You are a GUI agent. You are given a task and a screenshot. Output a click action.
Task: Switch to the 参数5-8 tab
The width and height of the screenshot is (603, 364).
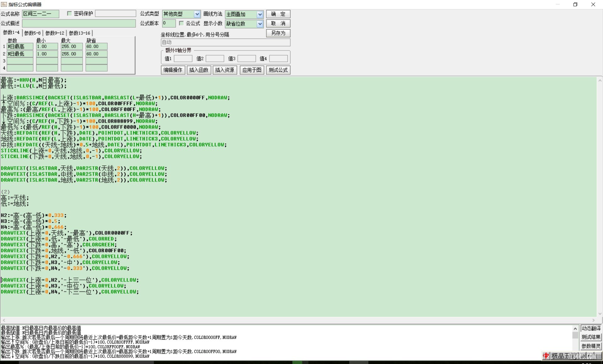click(x=32, y=33)
